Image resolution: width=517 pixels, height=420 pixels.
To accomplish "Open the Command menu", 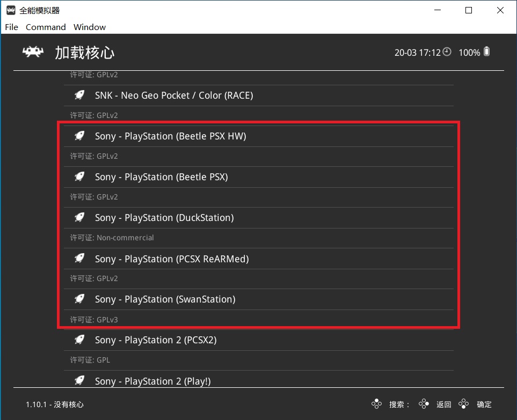I will 46,27.
